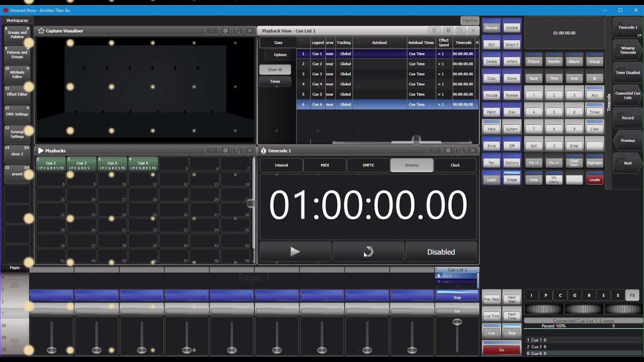The height and width of the screenshot is (362, 644).
Task: Open Timecode 1 window settings gear
Action: click(448, 150)
